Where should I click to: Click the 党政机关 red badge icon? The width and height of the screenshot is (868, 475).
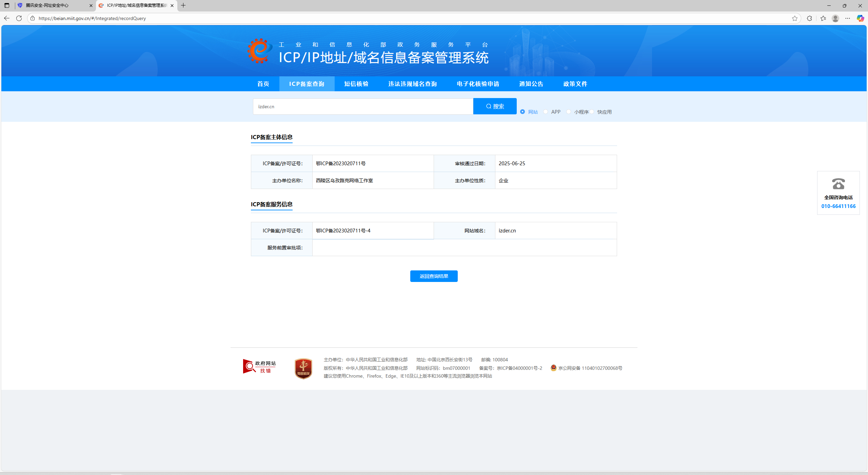tap(303, 368)
